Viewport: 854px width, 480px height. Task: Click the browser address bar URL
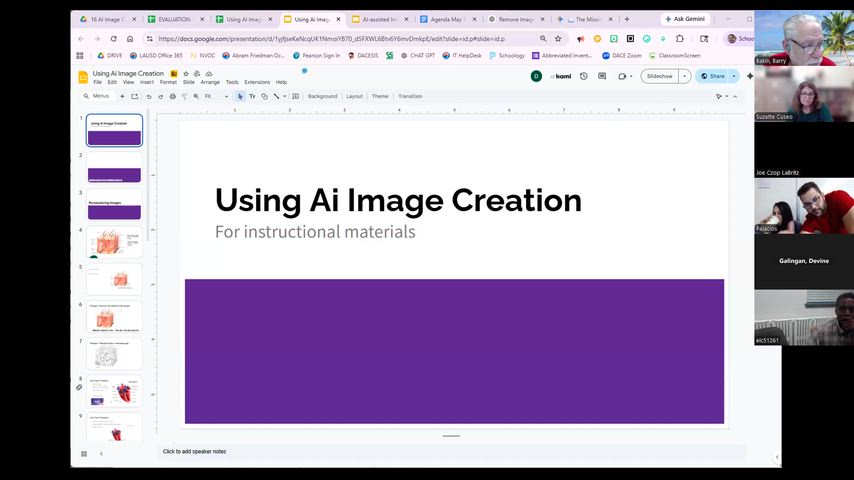click(x=332, y=39)
